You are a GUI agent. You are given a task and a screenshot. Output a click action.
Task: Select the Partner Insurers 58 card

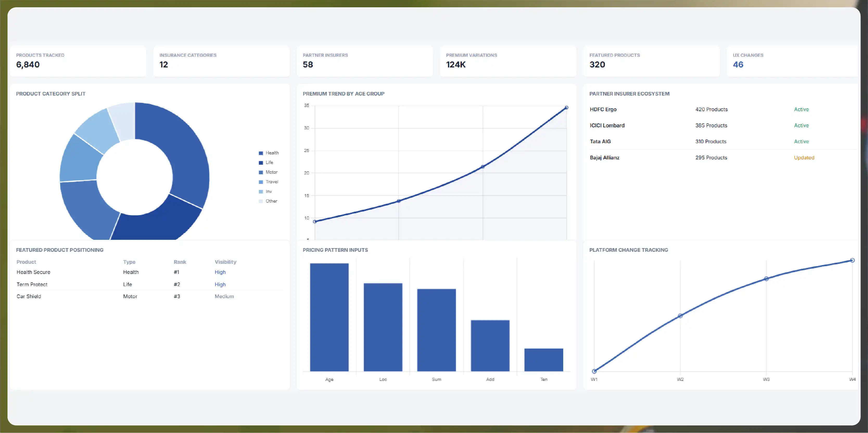365,61
